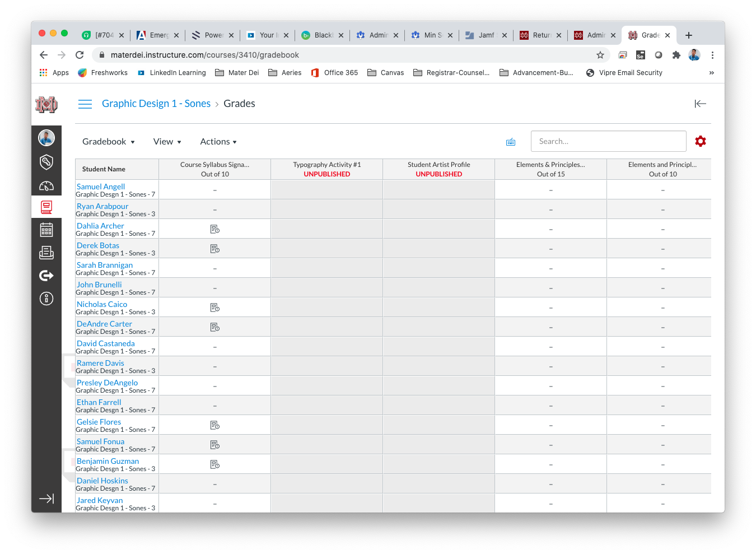This screenshot has height=554, width=756.
Task: Expand the global navigation sidebar arrow
Action: pyautogui.click(x=46, y=499)
